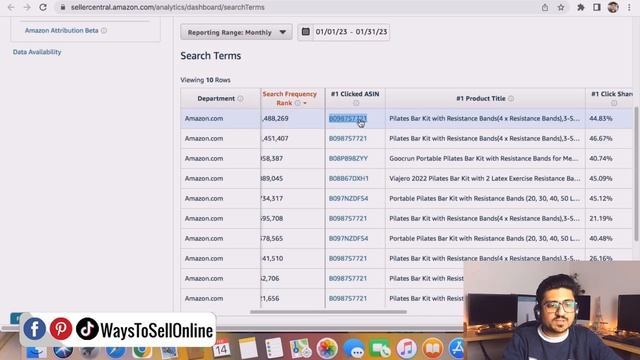The image size is (640, 360).
Task: Open ASIN B098757721 in the 1,656 rank row
Action: coord(348,298)
